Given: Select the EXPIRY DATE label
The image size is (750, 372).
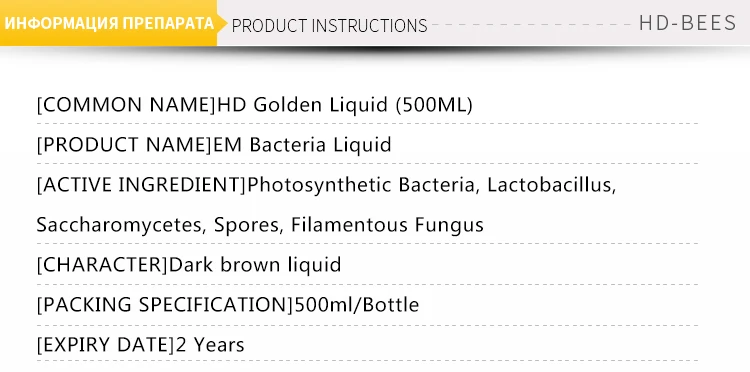Looking at the screenshot, I should (x=106, y=345).
